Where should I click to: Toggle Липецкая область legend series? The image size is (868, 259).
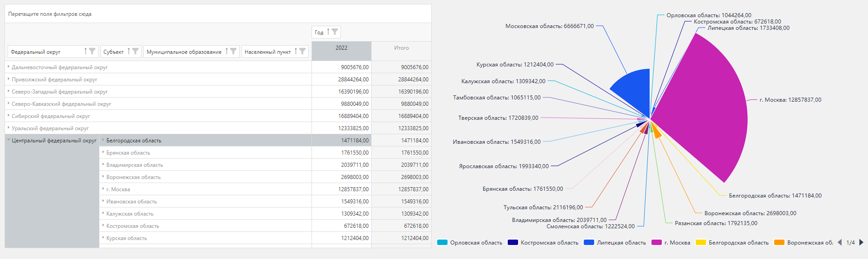click(615, 243)
